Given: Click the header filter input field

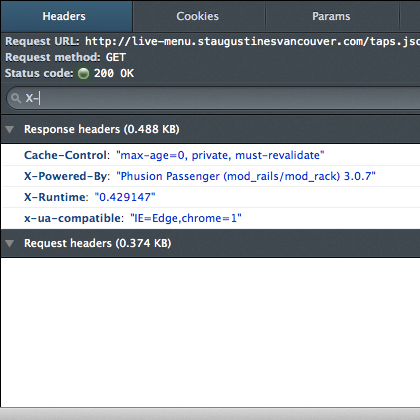Looking at the screenshot, I should pyautogui.click(x=213, y=98).
